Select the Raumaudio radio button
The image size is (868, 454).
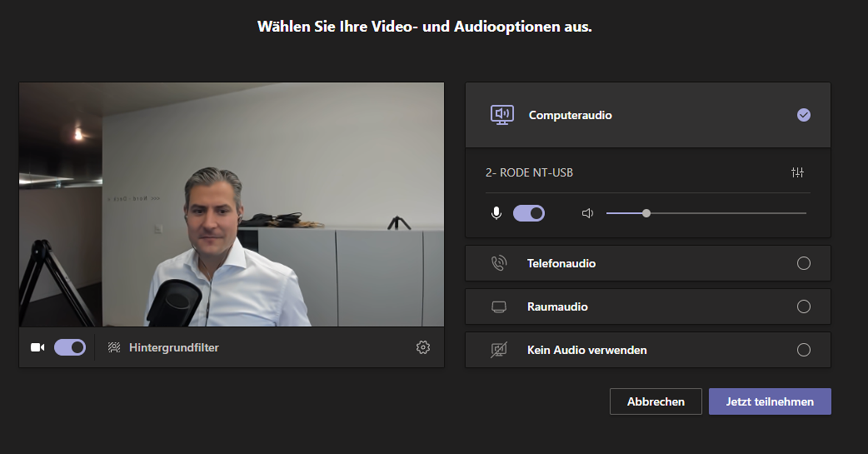[803, 306]
